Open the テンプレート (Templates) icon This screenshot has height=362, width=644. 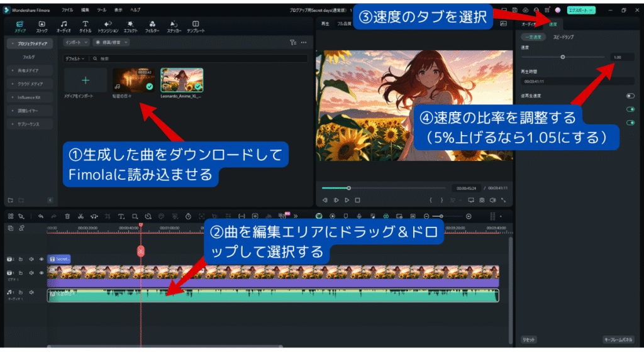pyautogui.click(x=196, y=26)
